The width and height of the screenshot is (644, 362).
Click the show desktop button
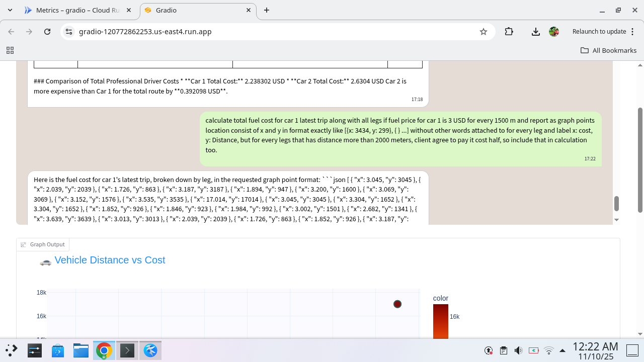click(632, 350)
